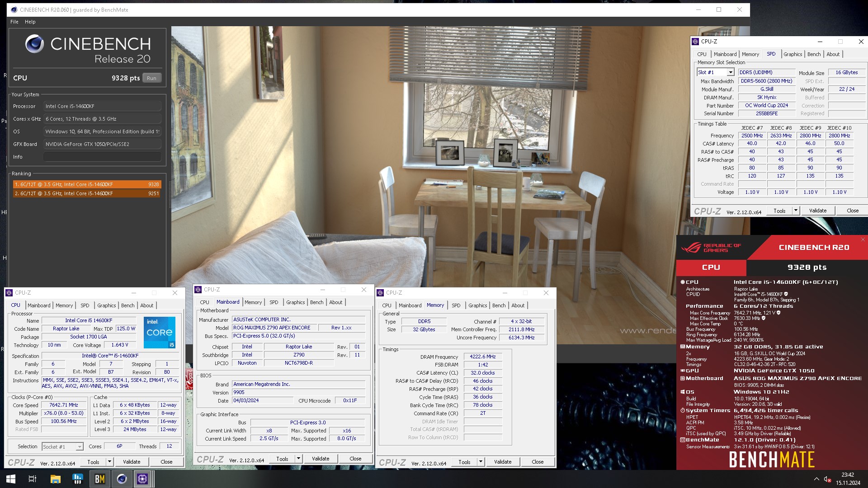Viewport: 868px width, 488px height.
Task: Click the CAS# Latency value 32.0 clocks
Action: click(x=483, y=373)
